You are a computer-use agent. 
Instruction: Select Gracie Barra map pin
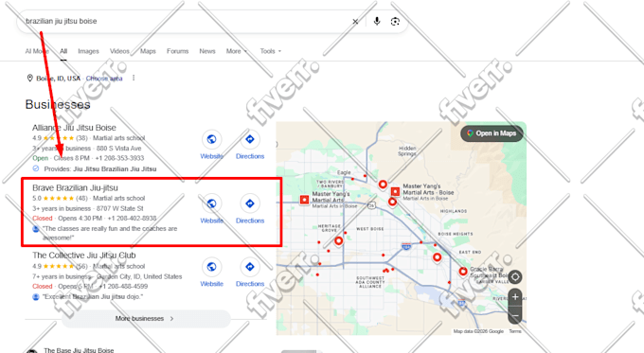[x=463, y=272]
